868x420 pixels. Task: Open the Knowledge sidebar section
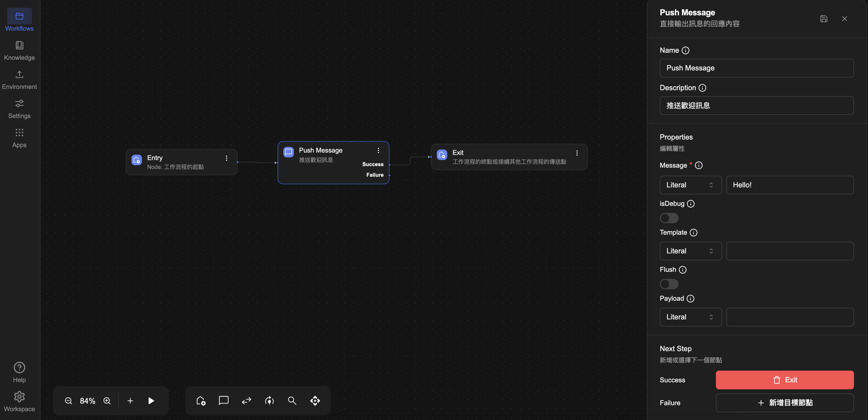(x=19, y=50)
